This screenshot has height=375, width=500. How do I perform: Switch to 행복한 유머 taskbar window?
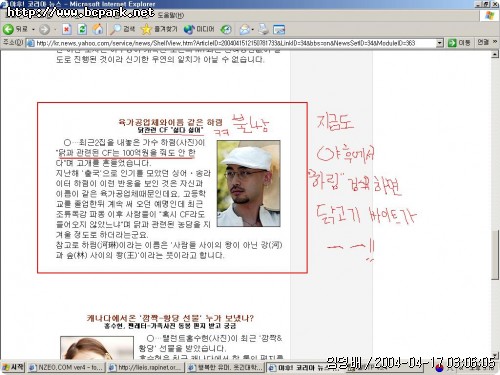(225, 367)
